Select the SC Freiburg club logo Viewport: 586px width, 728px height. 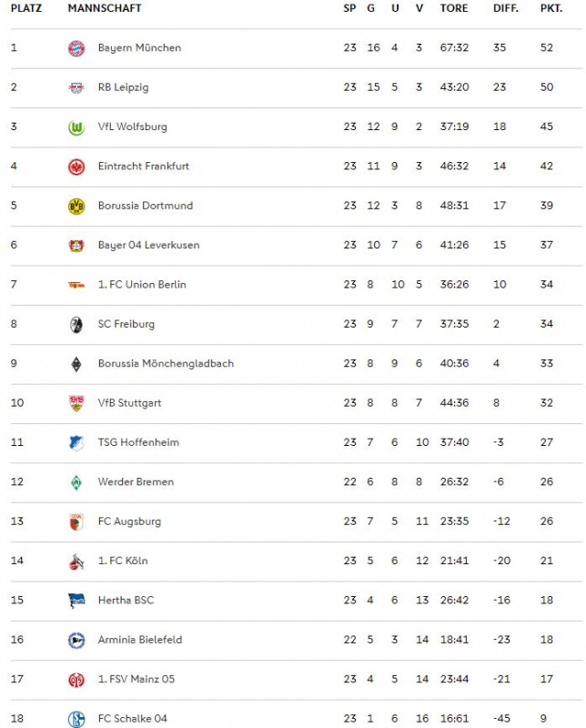[76, 324]
